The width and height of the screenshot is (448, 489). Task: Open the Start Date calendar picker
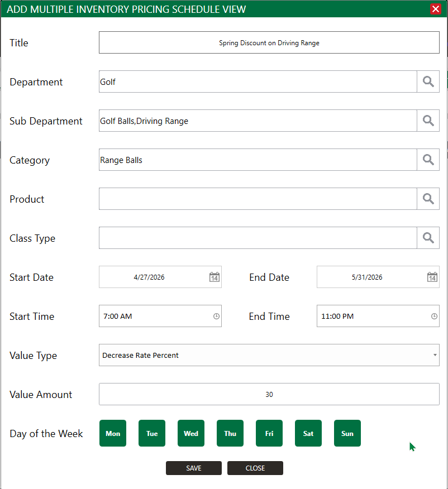click(x=215, y=277)
